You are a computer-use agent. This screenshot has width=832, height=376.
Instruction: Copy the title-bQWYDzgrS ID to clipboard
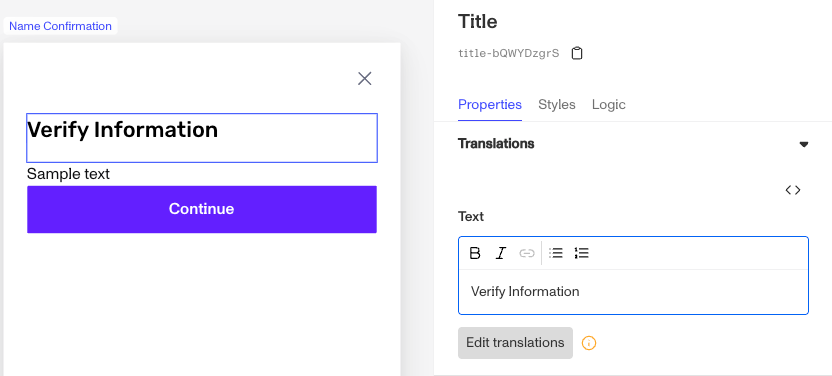pos(577,53)
